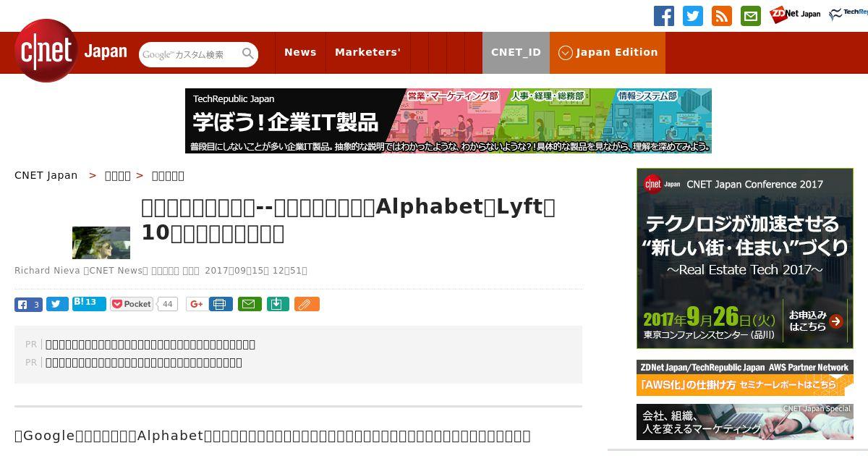Bookmark with the Hatena B! 13 button
868x456 pixels.
click(89, 304)
